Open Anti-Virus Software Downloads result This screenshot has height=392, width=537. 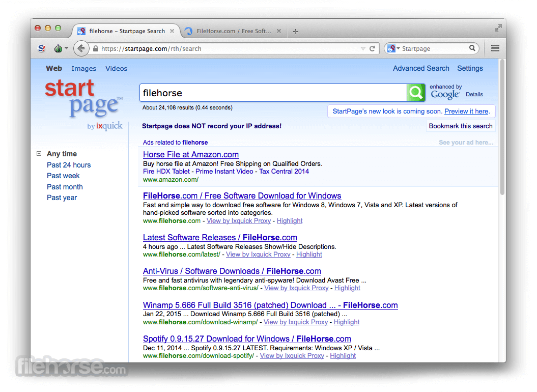point(232,271)
